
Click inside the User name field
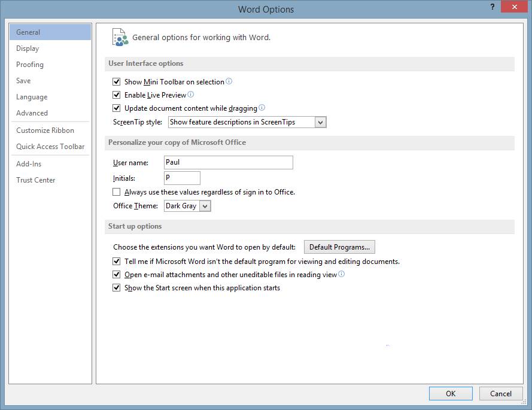pyautogui.click(x=227, y=162)
